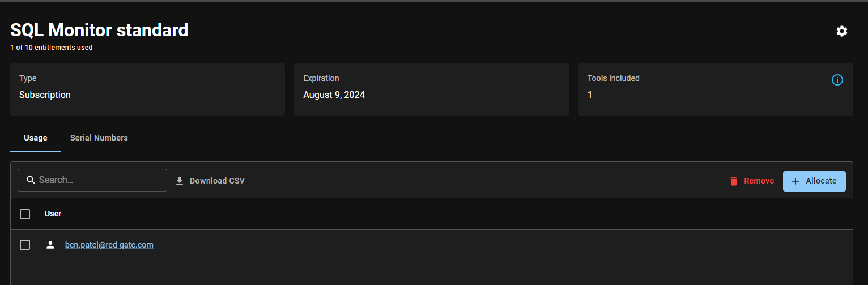Switch to the Serial Numbers tab

(99, 138)
